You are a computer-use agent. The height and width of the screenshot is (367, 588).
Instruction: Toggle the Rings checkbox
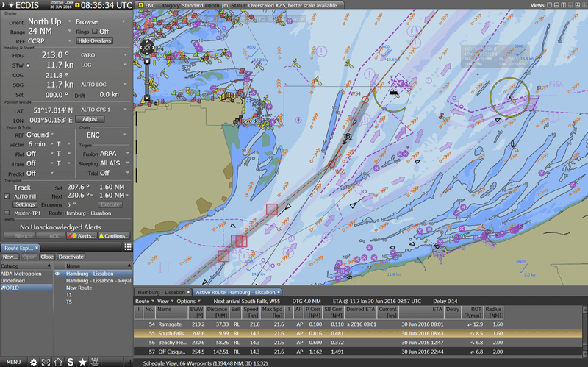tap(93, 32)
